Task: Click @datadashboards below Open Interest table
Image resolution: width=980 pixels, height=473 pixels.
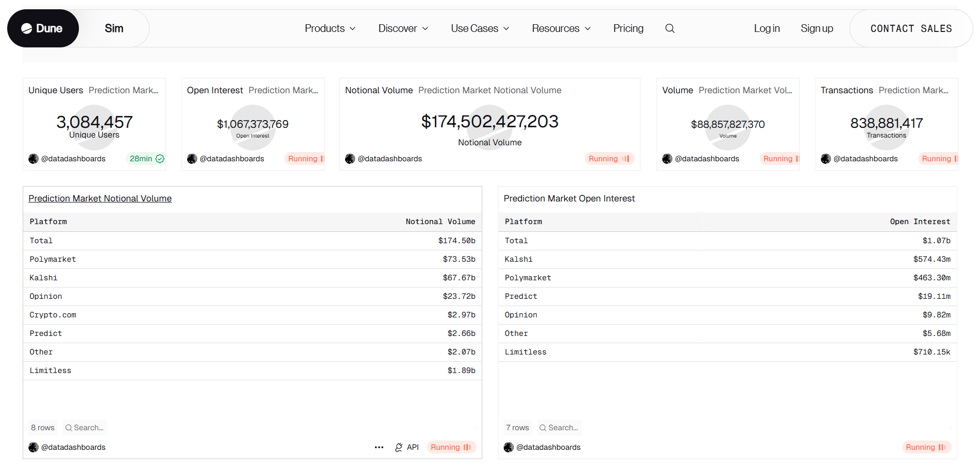Action: [x=548, y=447]
